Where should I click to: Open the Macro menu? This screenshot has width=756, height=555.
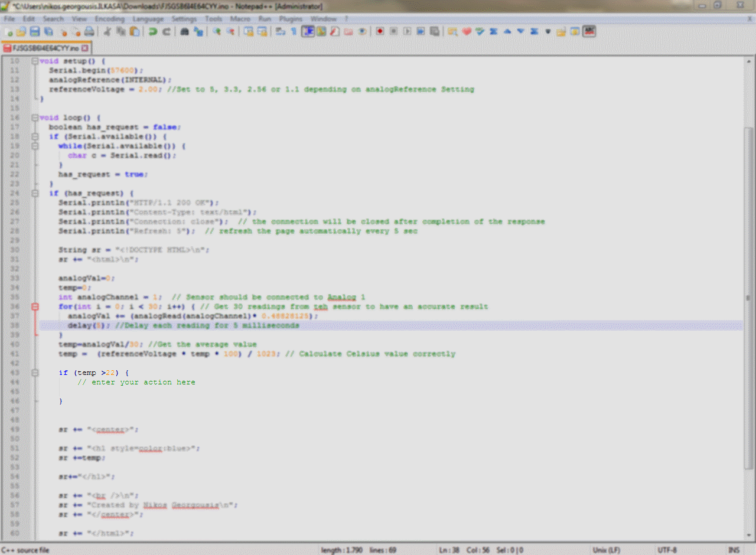(240, 18)
